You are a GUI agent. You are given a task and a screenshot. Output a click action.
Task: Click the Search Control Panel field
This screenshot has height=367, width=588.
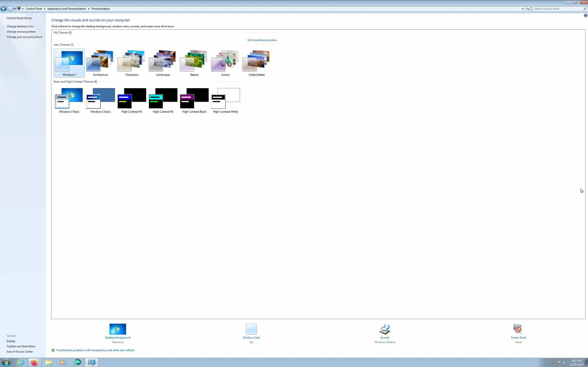click(558, 9)
